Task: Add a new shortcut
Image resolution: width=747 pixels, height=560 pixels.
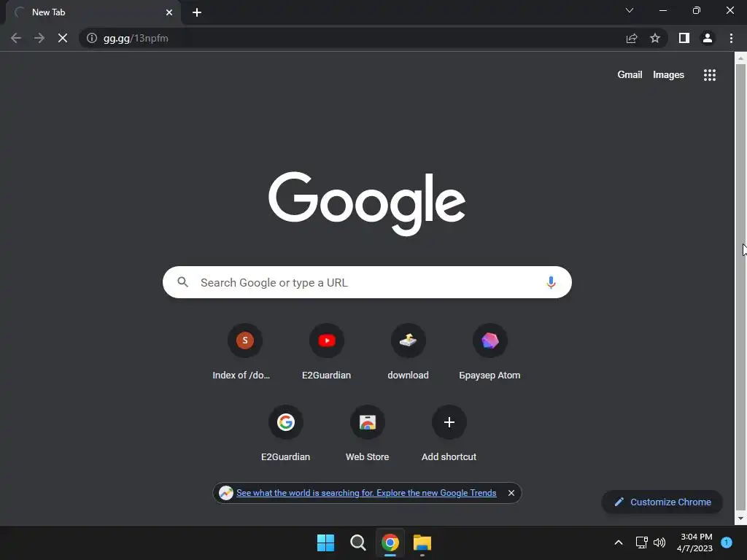Action: [x=449, y=434]
